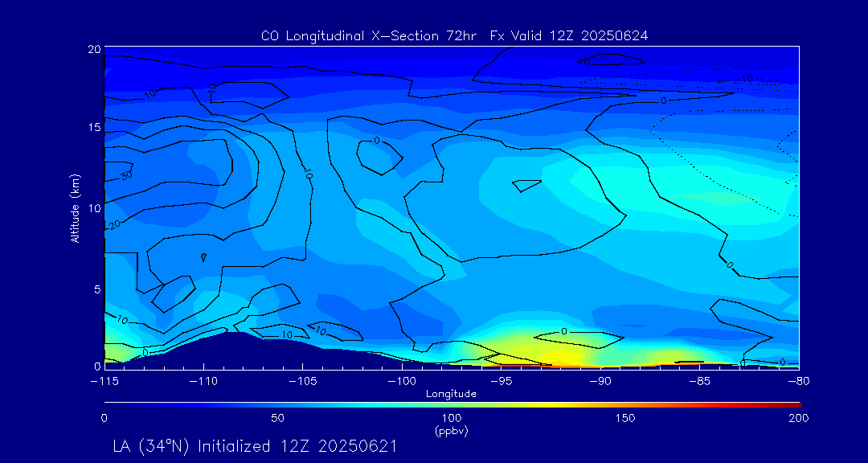
Task: Click the colorbar value "50"
Action: pyautogui.click(x=278, y=418)
